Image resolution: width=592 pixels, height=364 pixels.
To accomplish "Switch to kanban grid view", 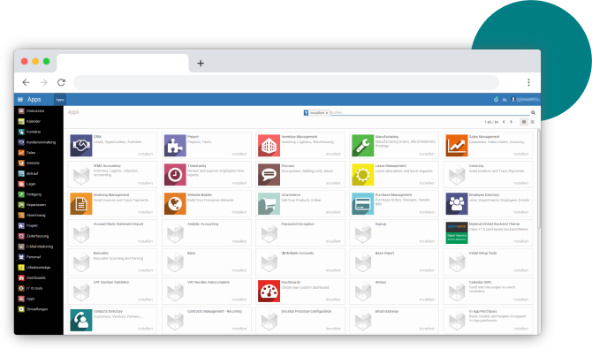I will pyautogui.click(x=524, y=122).
